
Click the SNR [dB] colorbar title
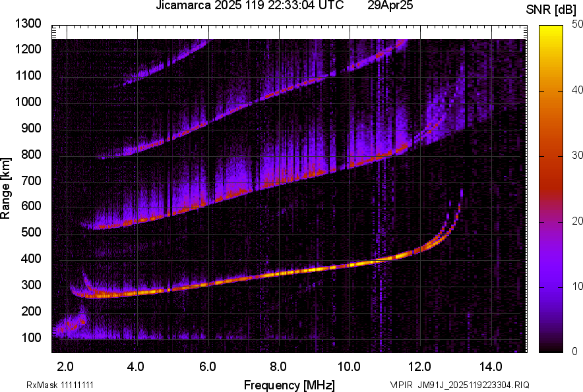[551, 10]
